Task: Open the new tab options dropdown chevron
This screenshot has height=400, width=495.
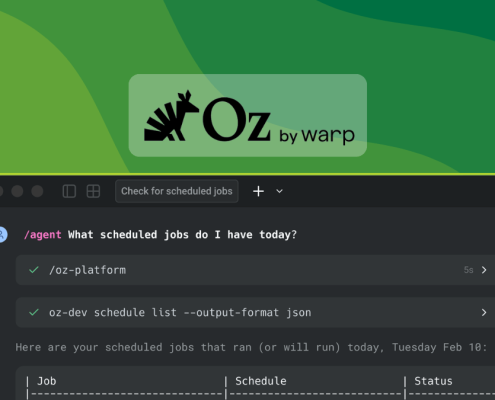Action: pyautogui.click(x=279, y=191)
